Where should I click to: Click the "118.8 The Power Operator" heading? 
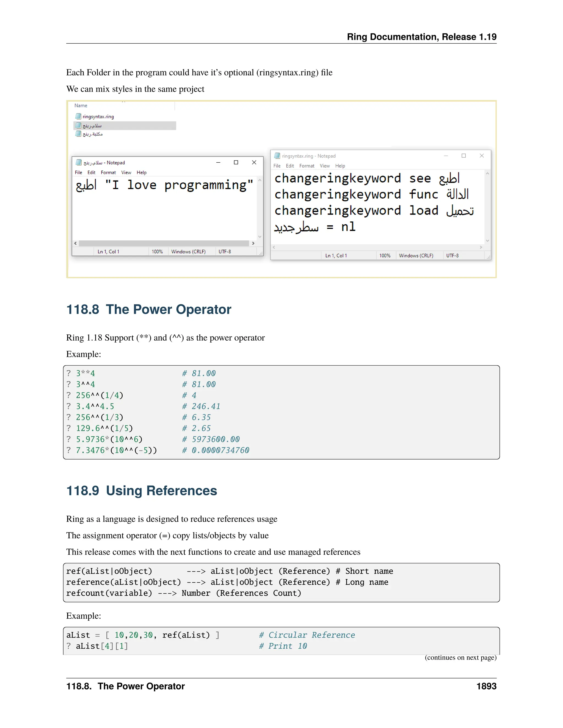point(149,309)
